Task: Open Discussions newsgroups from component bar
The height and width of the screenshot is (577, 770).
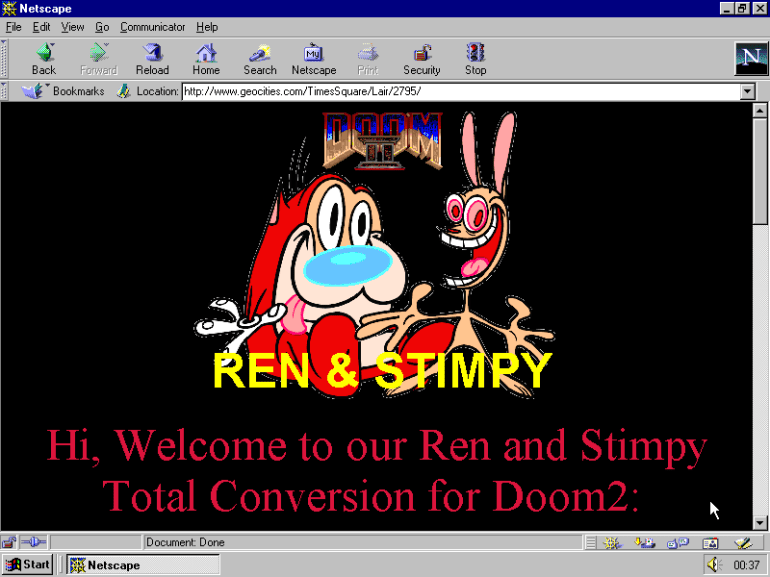Action: (x=678, y=543)
